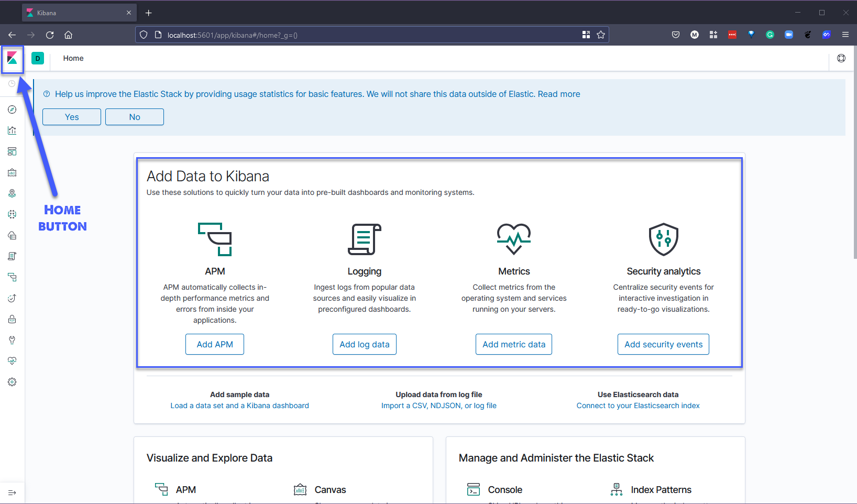
Task: Decline usage statistics with No button
Action: point(135,117)
